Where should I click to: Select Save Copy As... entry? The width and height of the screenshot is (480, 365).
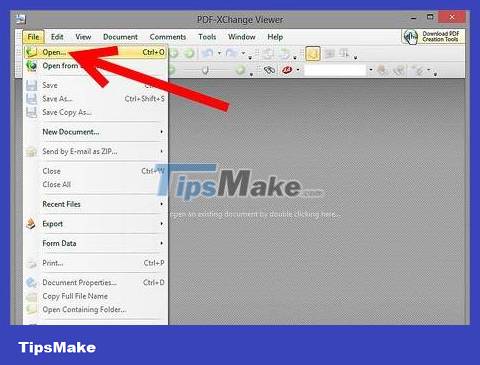[x=95, y=113]
